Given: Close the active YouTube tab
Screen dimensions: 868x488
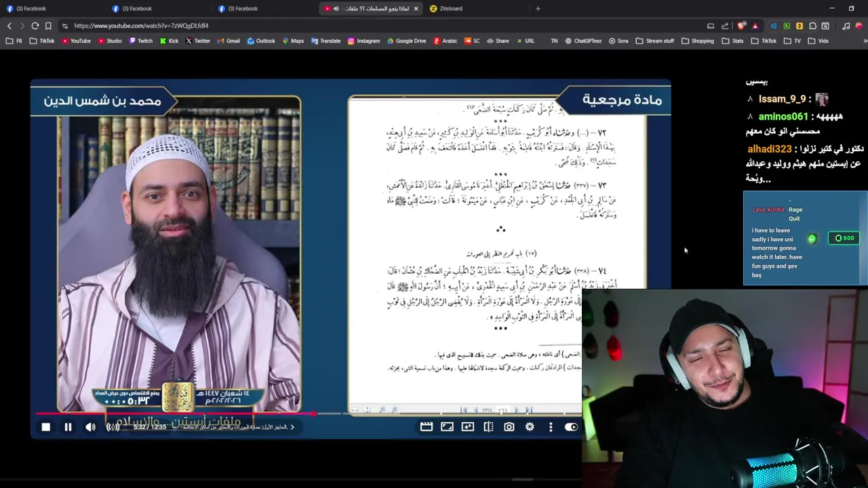Looking at the screenshot, I should click(416, 8).
